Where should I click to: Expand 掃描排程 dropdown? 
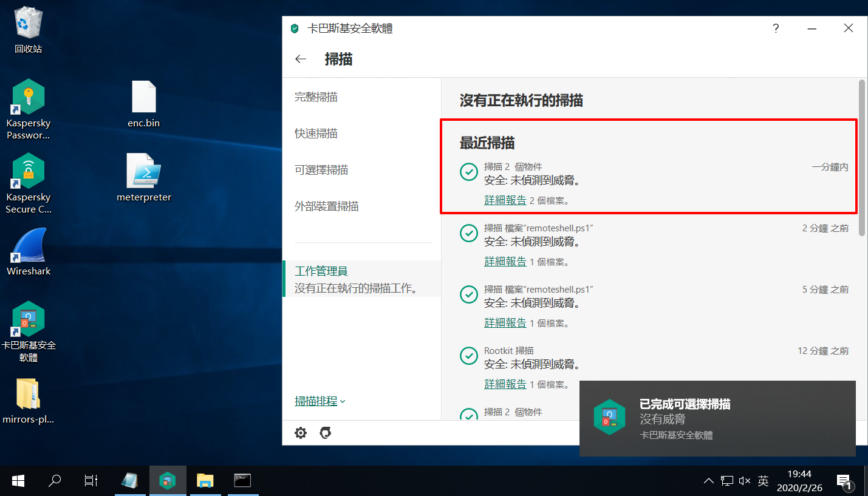pyautogui.click(x=320, y=401)
